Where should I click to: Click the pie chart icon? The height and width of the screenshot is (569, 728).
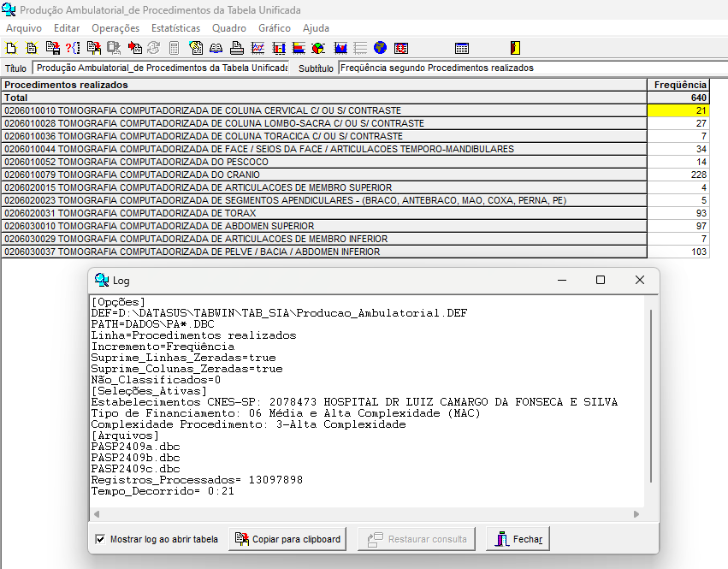318,48
